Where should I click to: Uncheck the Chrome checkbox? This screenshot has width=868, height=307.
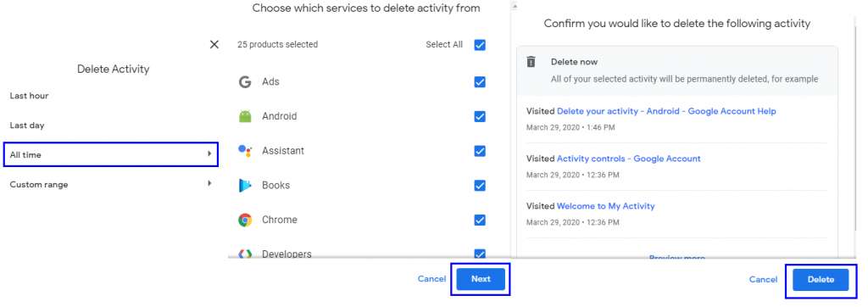(x=480, y=220)
